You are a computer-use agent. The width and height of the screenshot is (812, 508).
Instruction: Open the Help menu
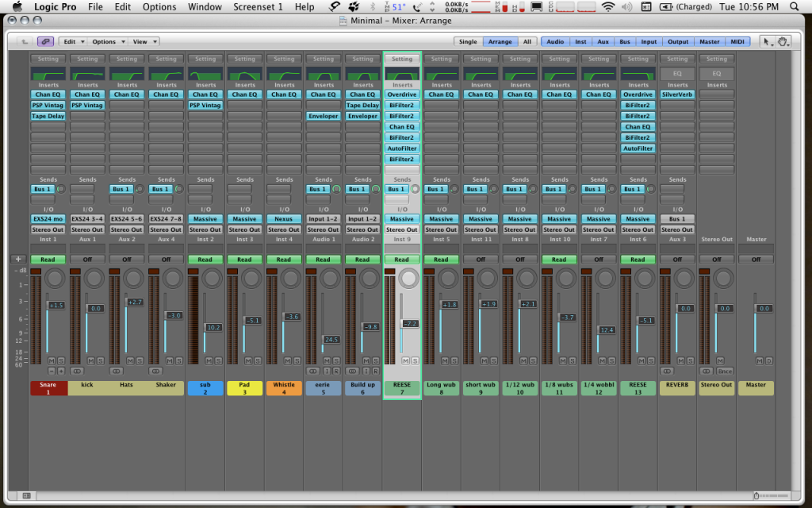(x=304, y=6)
